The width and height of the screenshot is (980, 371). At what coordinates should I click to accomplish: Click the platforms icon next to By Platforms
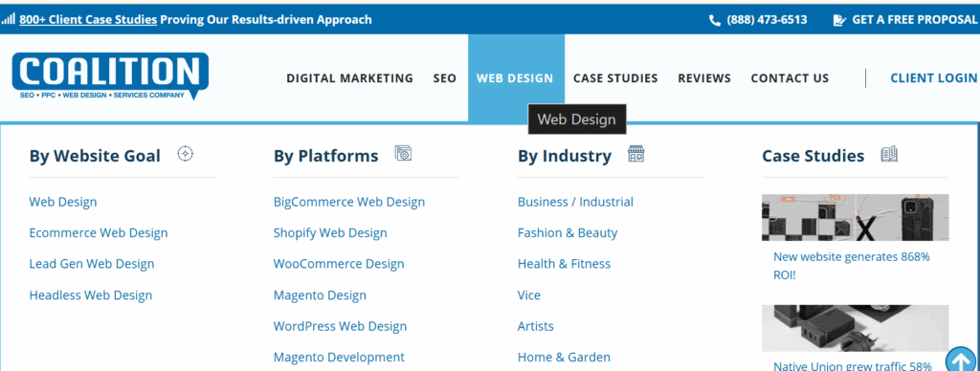(403, 154)
